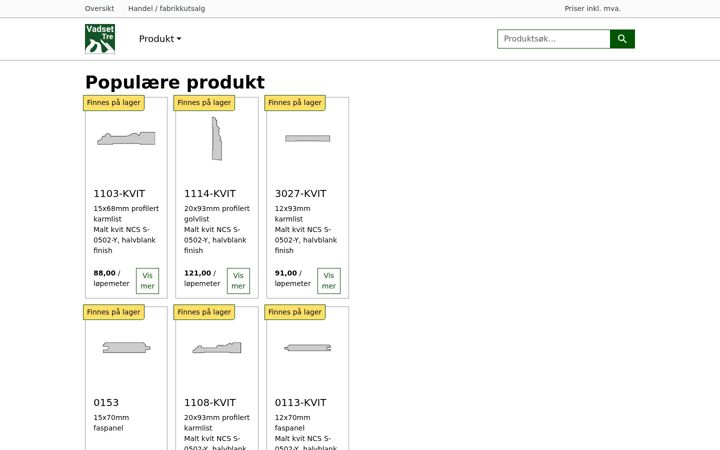Click the green search magnifier button
The height and width of the screenshot is (450, 720).
point(622,39)
